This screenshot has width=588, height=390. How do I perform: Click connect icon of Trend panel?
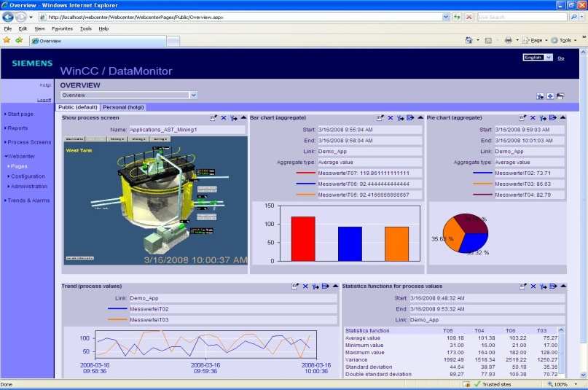(315, 286)
